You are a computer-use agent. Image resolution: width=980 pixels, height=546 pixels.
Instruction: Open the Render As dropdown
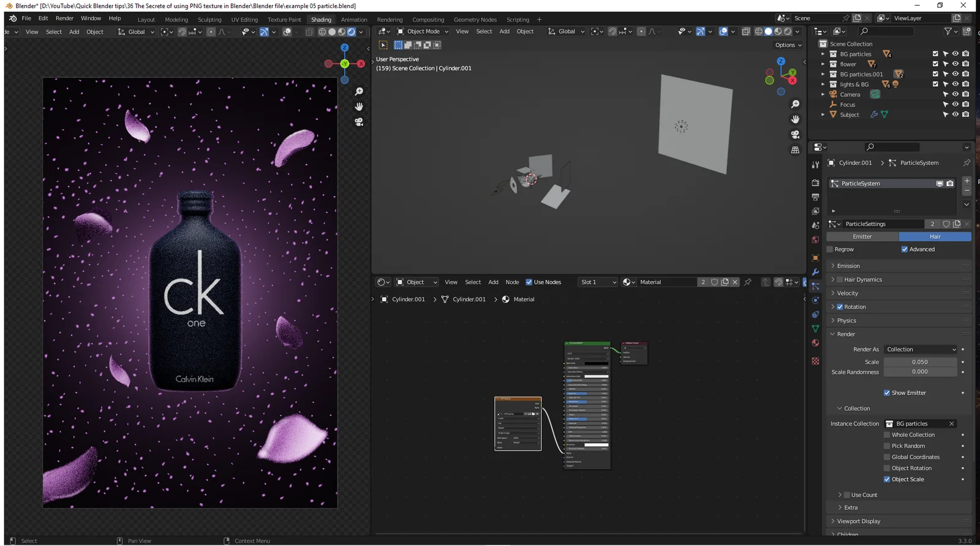[921, 350]
